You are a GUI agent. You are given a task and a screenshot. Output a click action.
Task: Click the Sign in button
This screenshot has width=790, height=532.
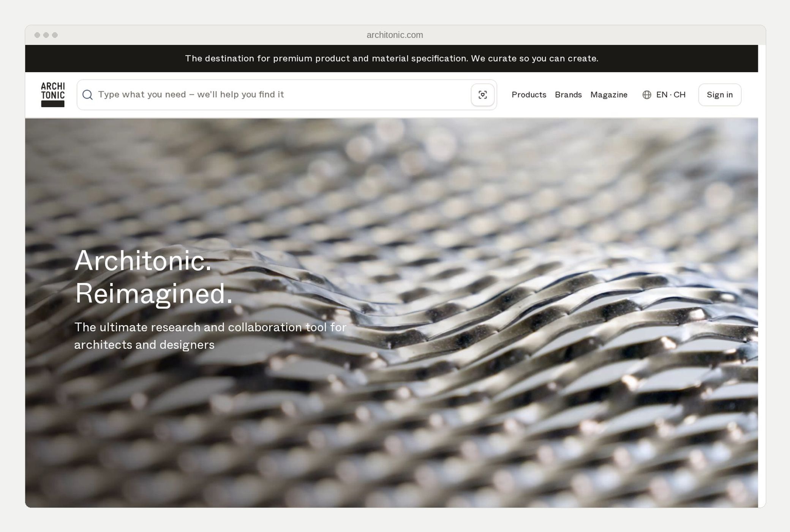pyautogui.click(x=720, y=95)
